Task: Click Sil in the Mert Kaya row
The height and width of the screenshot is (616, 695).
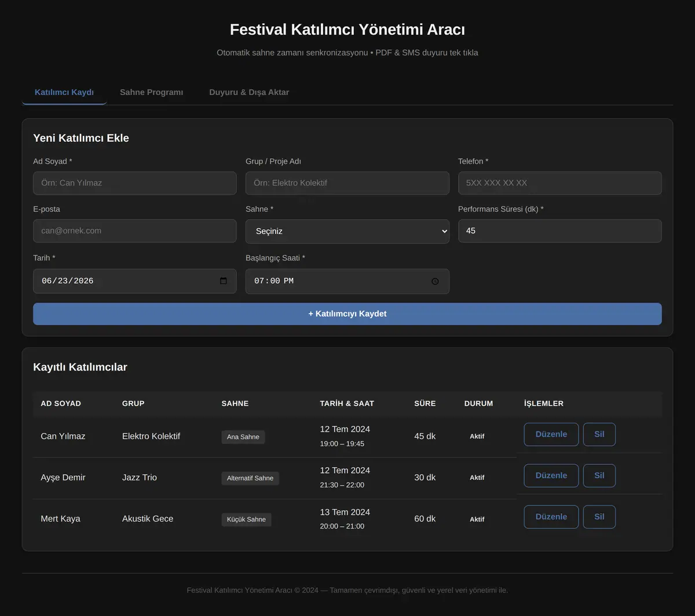Action: [599, 517]
